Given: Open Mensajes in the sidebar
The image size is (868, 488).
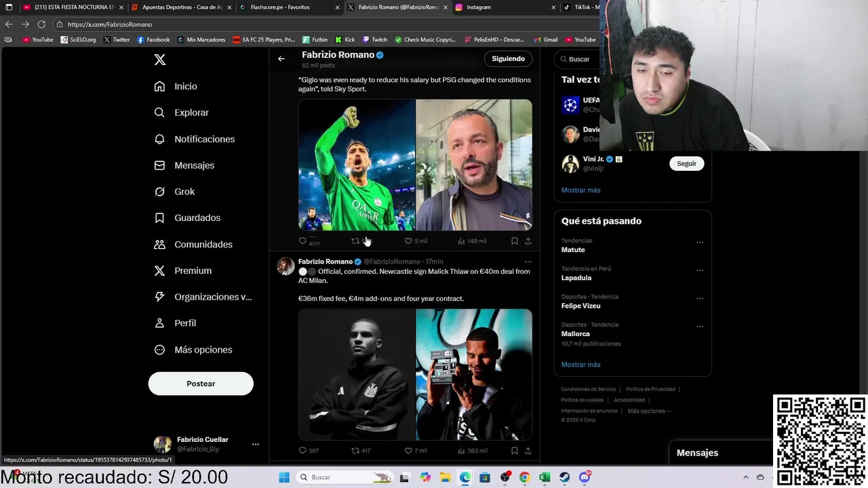Looking at the screenshot, I should tap(184, 165).
